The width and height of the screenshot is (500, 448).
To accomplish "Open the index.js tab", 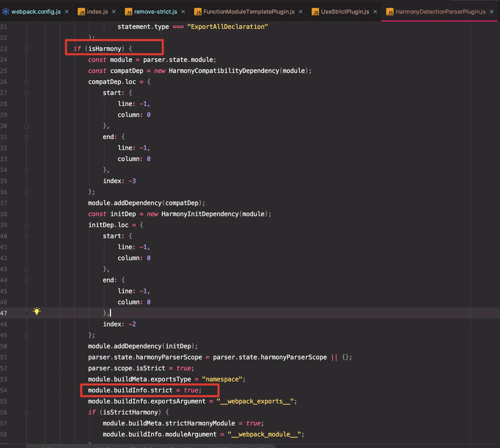I will click(97, 12).
